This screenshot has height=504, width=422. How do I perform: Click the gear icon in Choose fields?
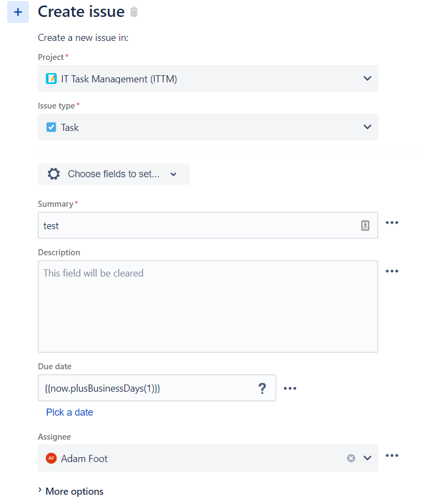[53, 174]
